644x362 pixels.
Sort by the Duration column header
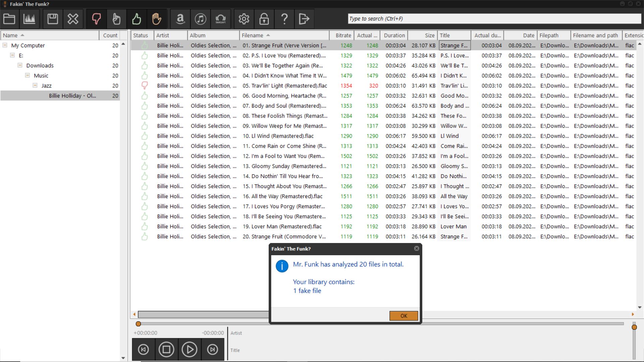tap(394, 35)
